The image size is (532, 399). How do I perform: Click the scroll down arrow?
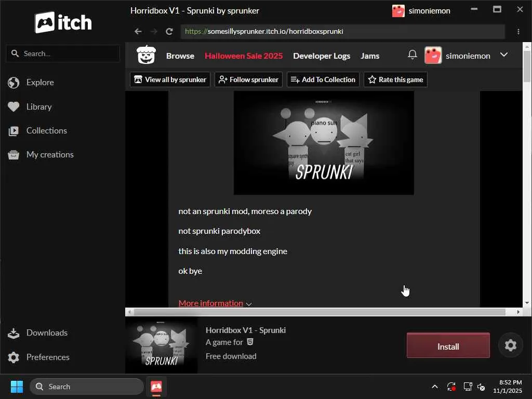[527, 303]
